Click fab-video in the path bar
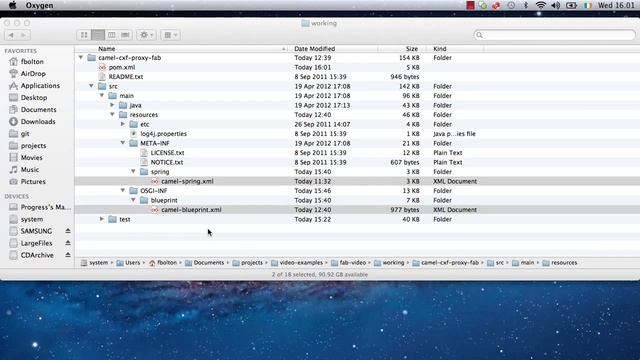640x360 pixels. click(349, 263)
